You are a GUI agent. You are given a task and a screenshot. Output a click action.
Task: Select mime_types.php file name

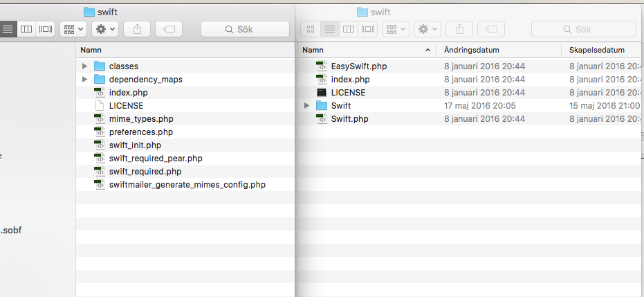[141, 118]
